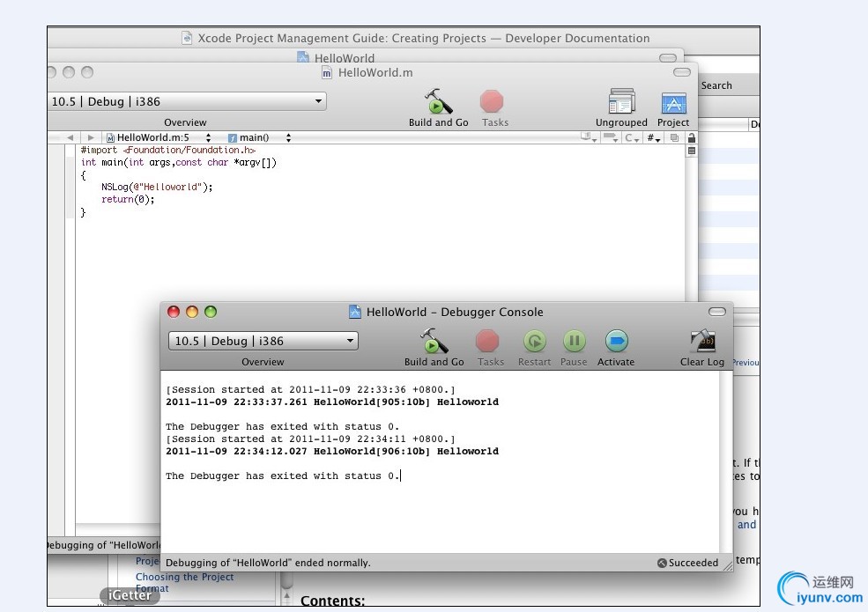This screenshot has width=868, height=612.
Task: Open the main() function popup menu
Action: (x=260, y=137)
